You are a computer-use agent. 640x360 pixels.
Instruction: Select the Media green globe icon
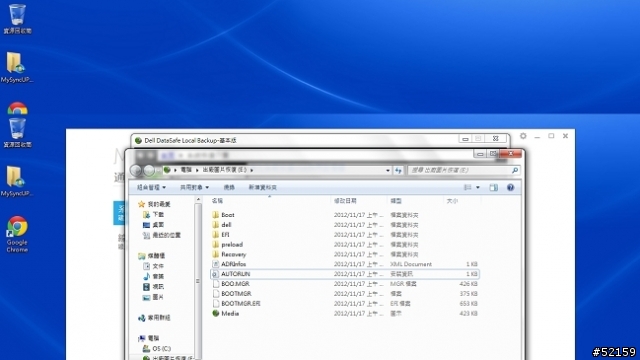click(x=216, y=313)
